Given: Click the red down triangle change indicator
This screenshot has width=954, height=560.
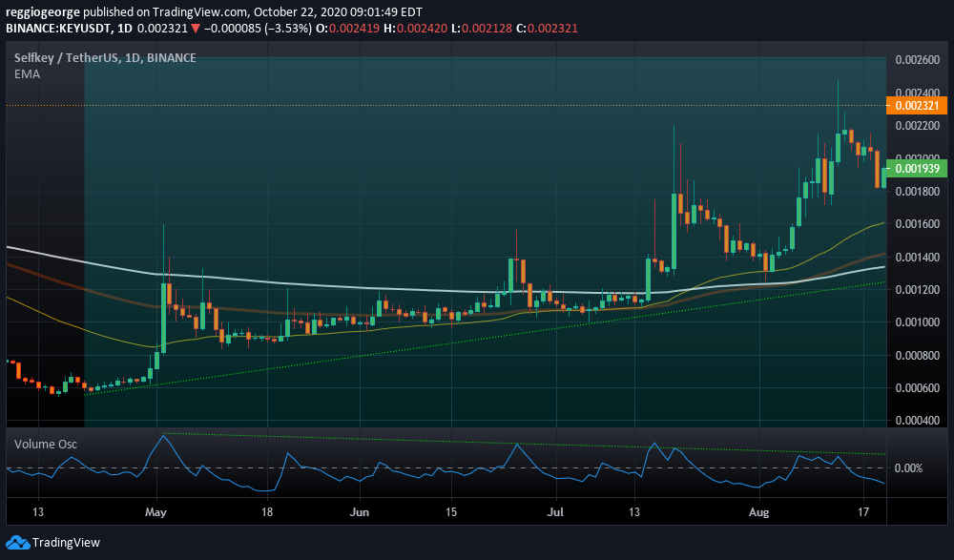Looking at the screenshot, I should [x=196, y=29].
